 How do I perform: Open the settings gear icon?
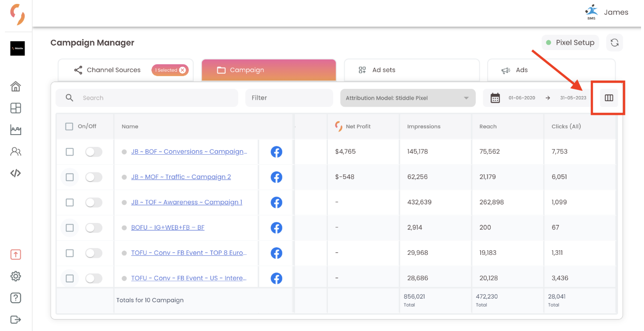pos(16,276)
